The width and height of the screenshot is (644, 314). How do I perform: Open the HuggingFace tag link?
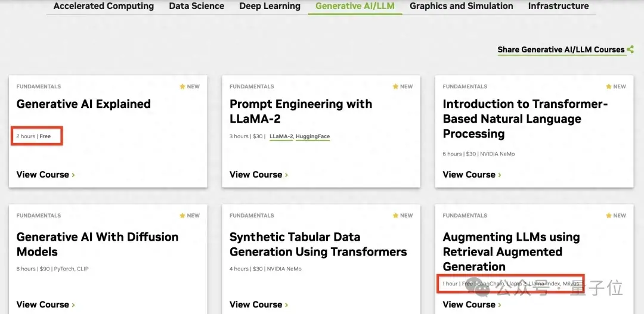(x=312, y=136)
